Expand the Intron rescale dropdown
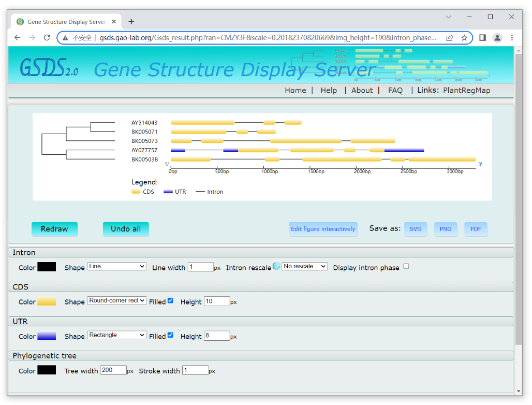532x405 pixels. click(304, 266)
